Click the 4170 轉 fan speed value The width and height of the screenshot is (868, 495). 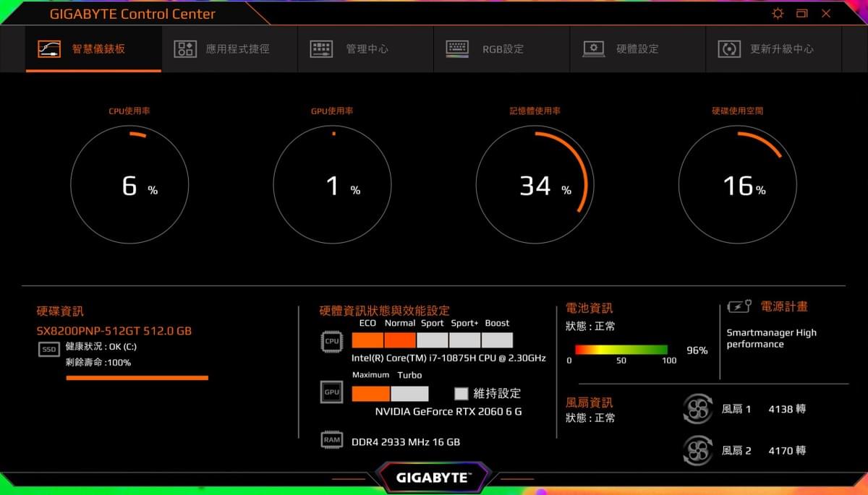click(x=787, y=451)
